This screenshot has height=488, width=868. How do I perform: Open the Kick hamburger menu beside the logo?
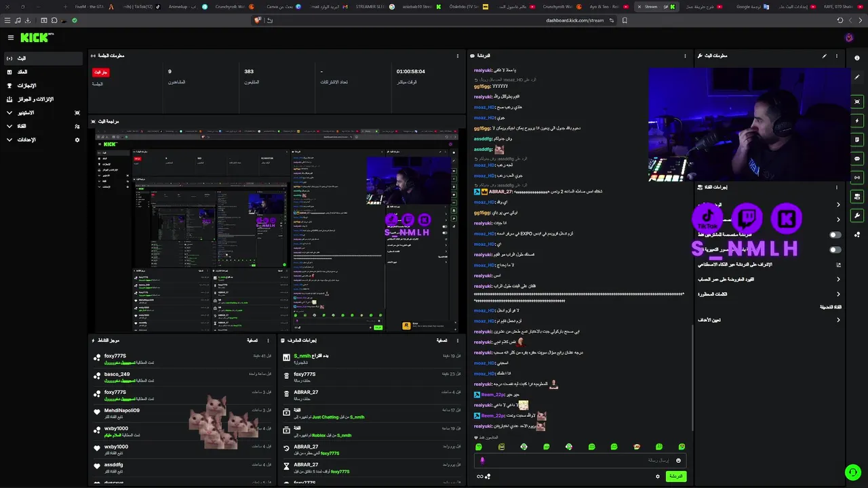tap(10, 38)
